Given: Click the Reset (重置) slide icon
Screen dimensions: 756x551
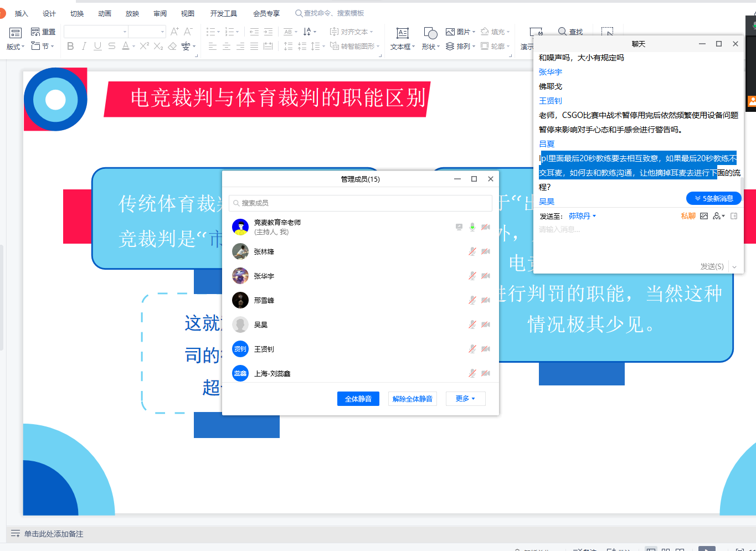Looking at the screenshot, I should [x=43, y=32].
